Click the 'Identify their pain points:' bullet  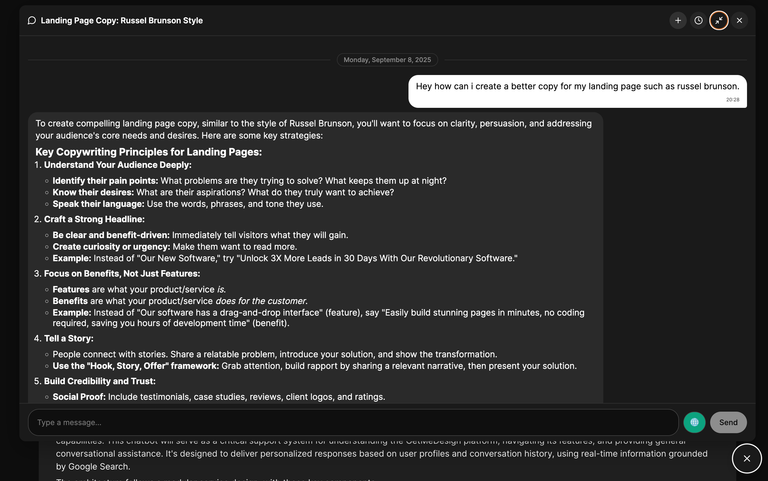tap(249, 181)
